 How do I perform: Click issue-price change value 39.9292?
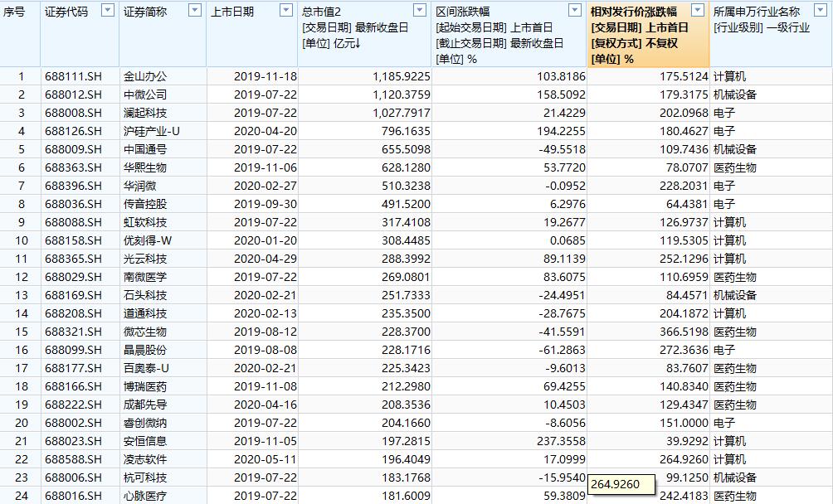688,441
